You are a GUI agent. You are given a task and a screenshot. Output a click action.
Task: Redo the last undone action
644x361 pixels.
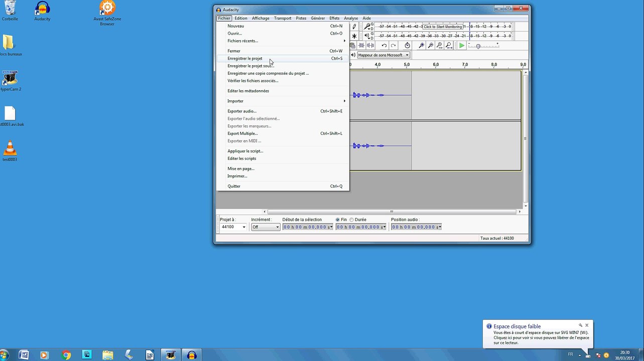(394, 46)
